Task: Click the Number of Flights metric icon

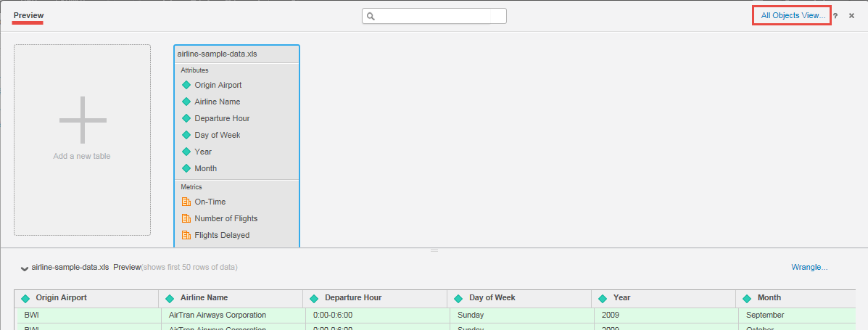Action: (186, 218)
